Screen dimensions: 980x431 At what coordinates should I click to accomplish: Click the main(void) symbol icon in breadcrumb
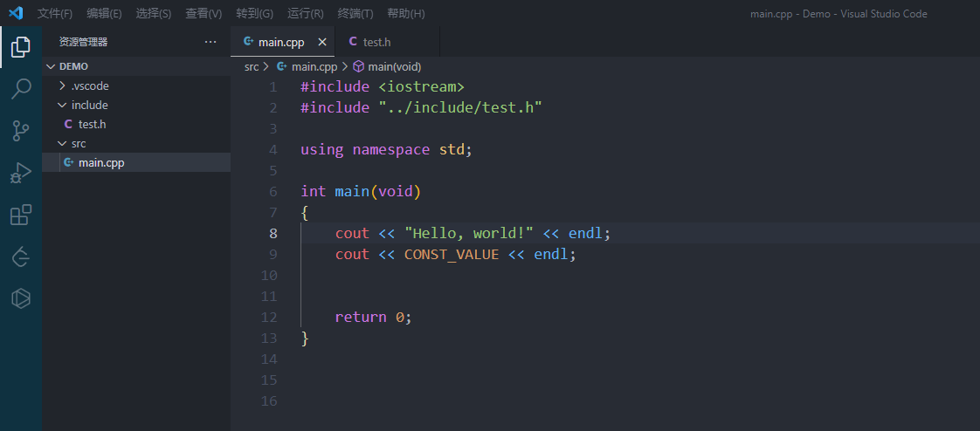coord(358,66)
